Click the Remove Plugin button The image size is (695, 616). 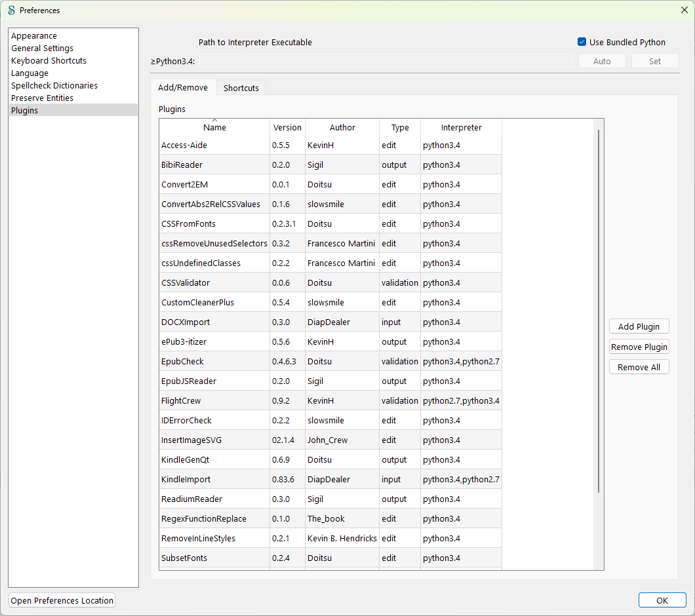pos(639,347)
